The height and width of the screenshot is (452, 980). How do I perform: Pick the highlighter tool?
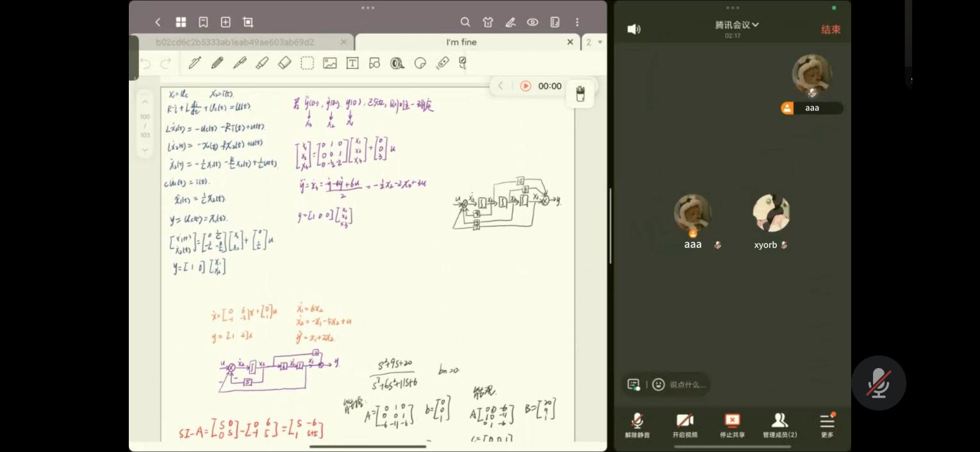coord(262,63)
